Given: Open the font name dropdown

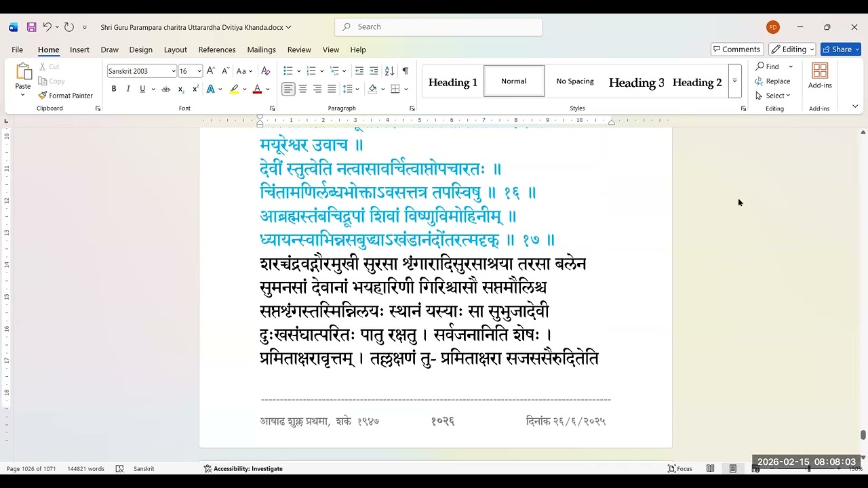Looking at the screenshot, I should pos(174,71).
